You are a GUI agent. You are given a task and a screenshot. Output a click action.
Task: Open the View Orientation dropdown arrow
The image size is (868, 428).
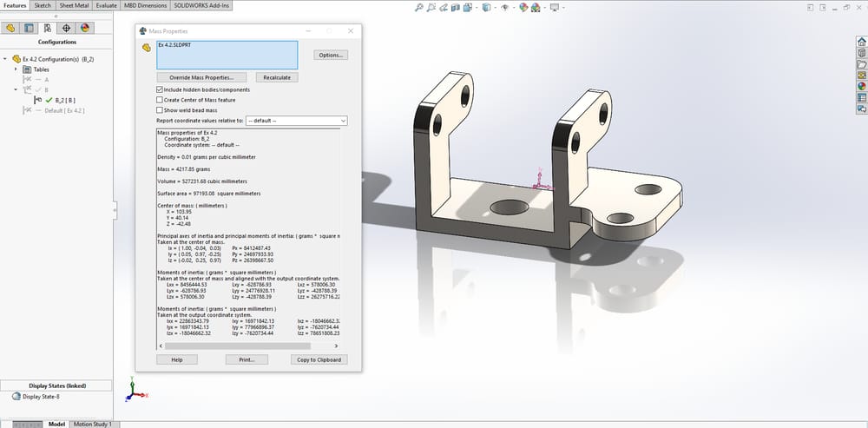coord(475,8)
